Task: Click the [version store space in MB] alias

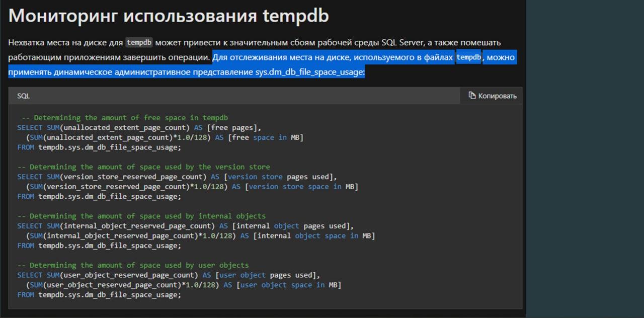Action: point(301,187)
